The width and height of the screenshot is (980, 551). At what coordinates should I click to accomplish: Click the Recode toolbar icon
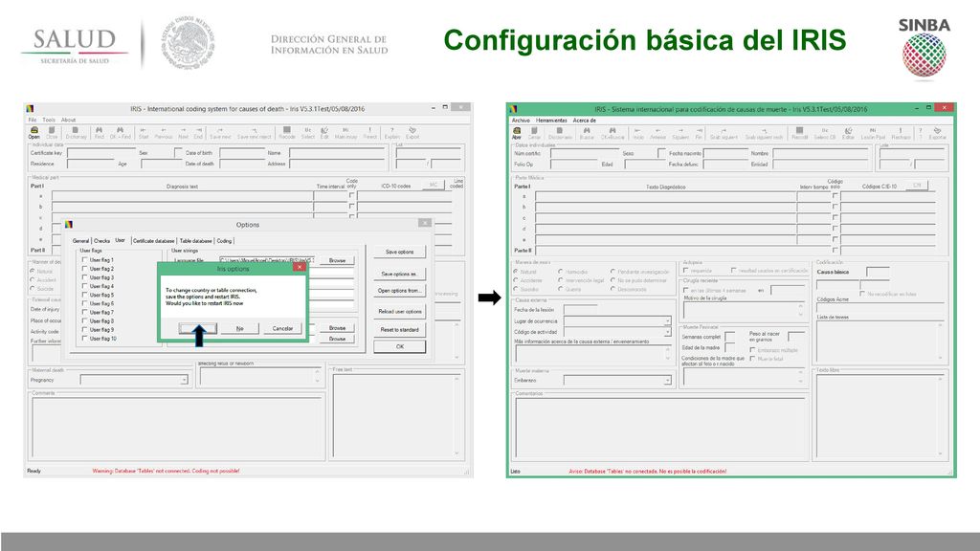[x=287, y=132]
